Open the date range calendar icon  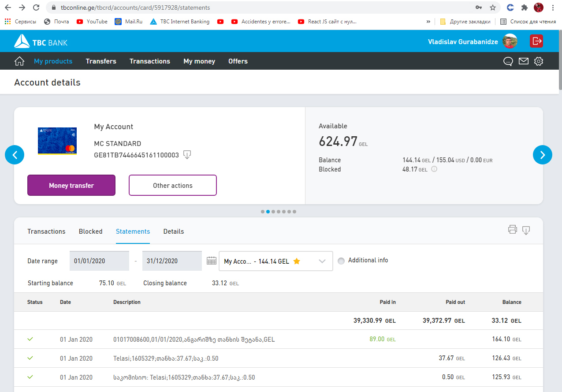point(212,261)
